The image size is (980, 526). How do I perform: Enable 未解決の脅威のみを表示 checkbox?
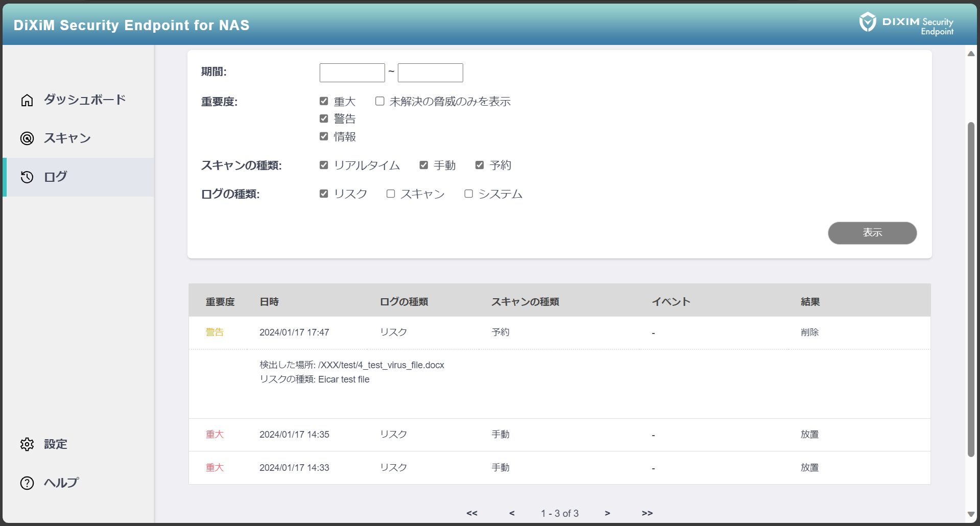pos(380,101)
